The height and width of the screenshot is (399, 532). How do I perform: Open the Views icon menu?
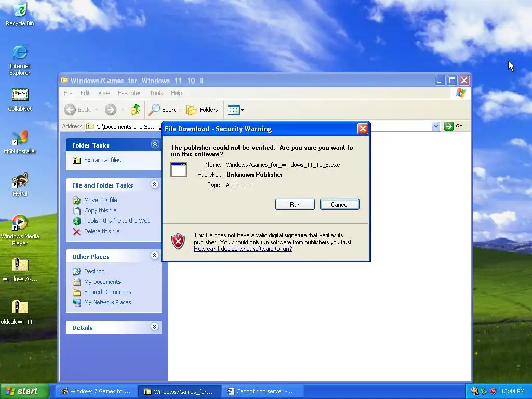235,110
